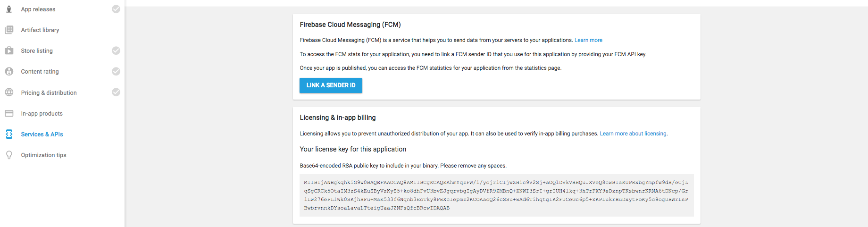Click the In-app products card icon
The image size is (868, 227).
coord(9,113)
